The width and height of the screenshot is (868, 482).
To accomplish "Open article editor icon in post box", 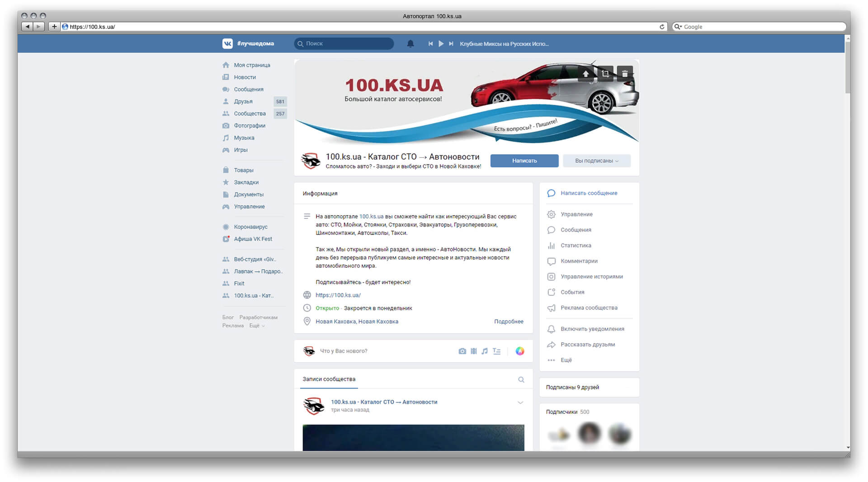I will 496,351.
